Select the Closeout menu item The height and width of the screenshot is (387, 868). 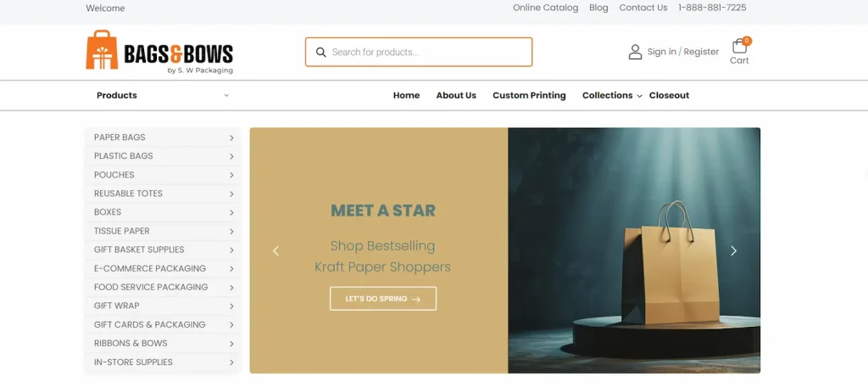(670, 95)
